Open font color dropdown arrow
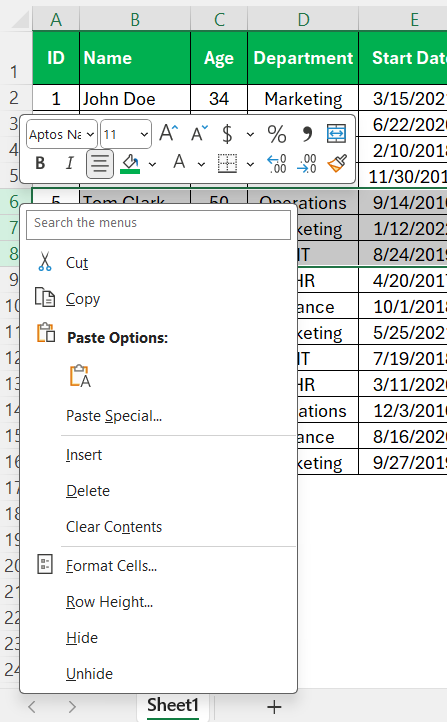 point(201,164)
